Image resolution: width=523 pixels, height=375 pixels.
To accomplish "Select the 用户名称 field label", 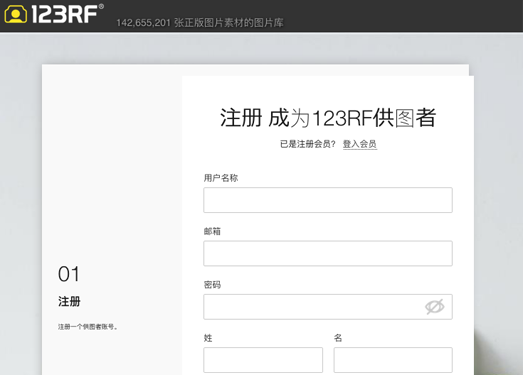I will (x=221, y=178).
